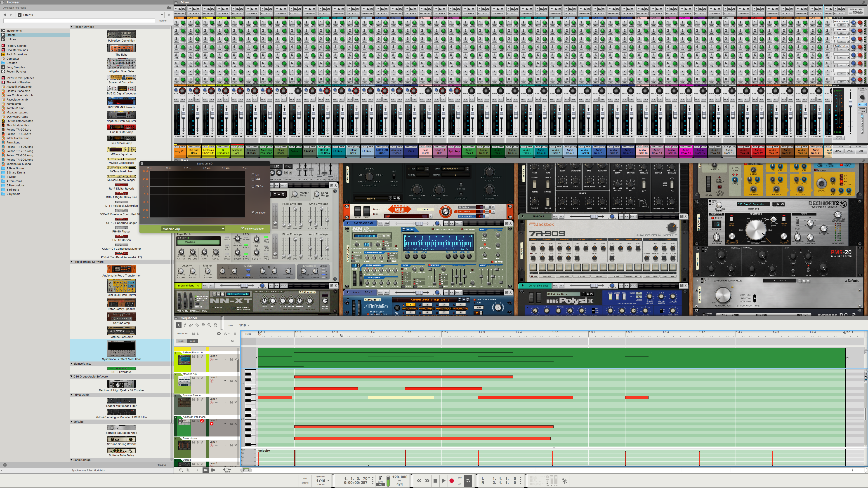Toggle record enable on American Pop Piano lane

coord(212,424)
